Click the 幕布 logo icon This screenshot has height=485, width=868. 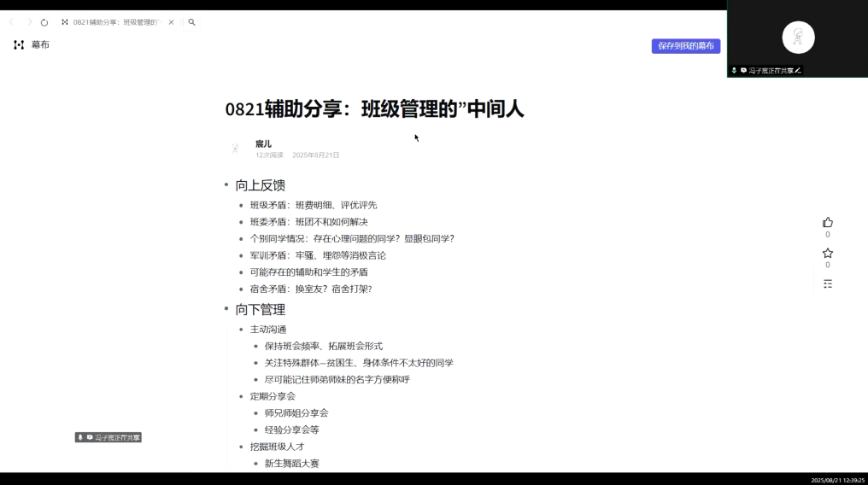click(x=19, y=44)
